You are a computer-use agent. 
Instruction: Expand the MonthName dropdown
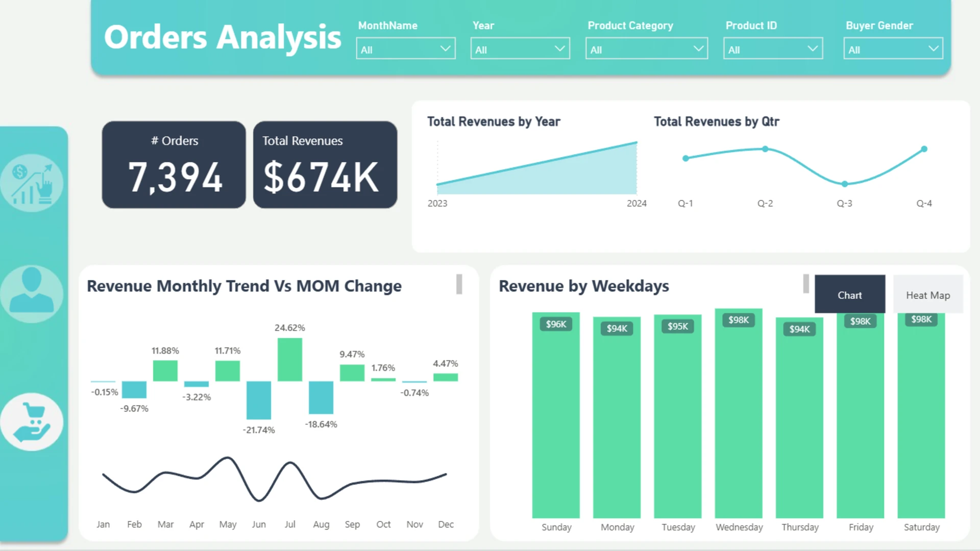[x=406, y=49]
